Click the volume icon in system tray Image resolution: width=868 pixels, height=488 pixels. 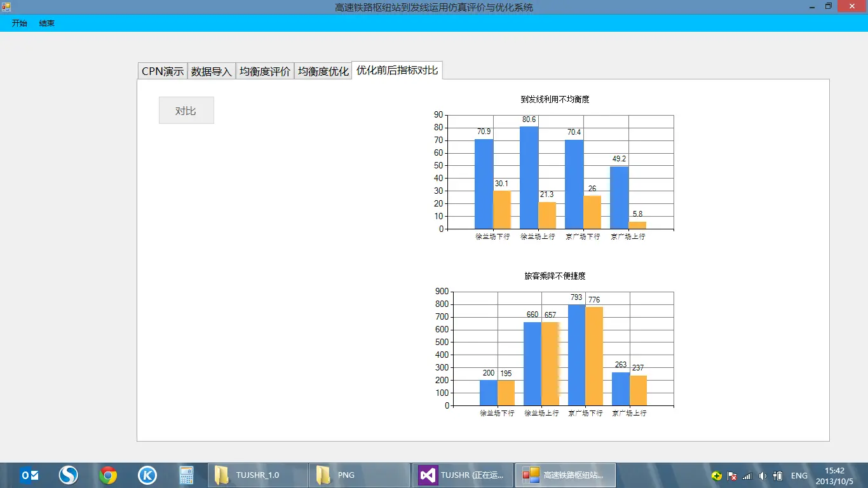coord(763,476)
